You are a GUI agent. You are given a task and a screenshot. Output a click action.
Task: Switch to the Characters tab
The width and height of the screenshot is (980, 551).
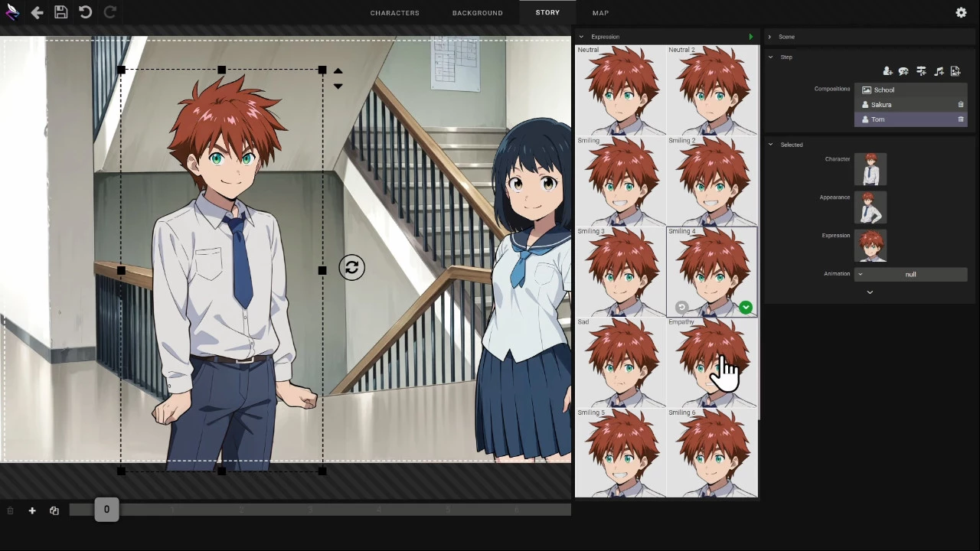394,13
